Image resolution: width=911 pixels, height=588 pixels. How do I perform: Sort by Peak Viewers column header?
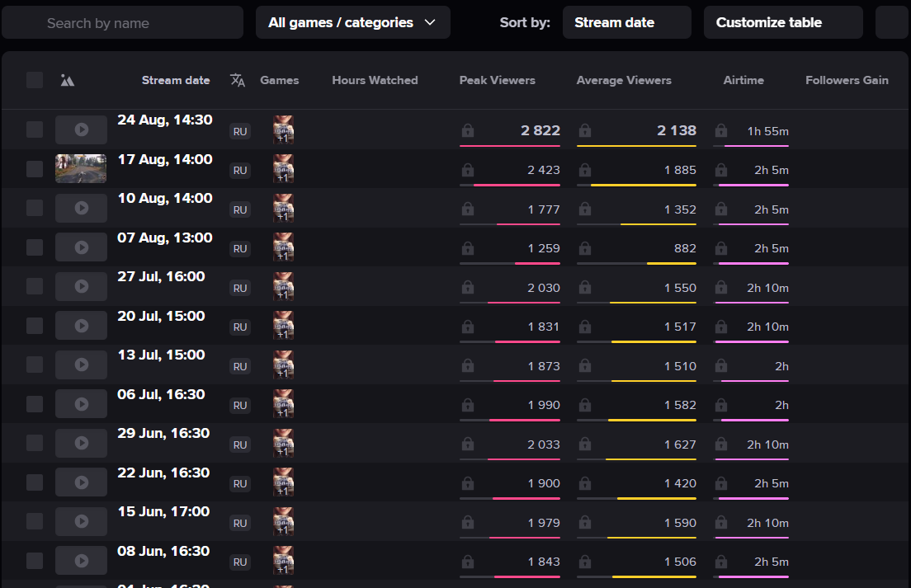(x=497, y=80)
